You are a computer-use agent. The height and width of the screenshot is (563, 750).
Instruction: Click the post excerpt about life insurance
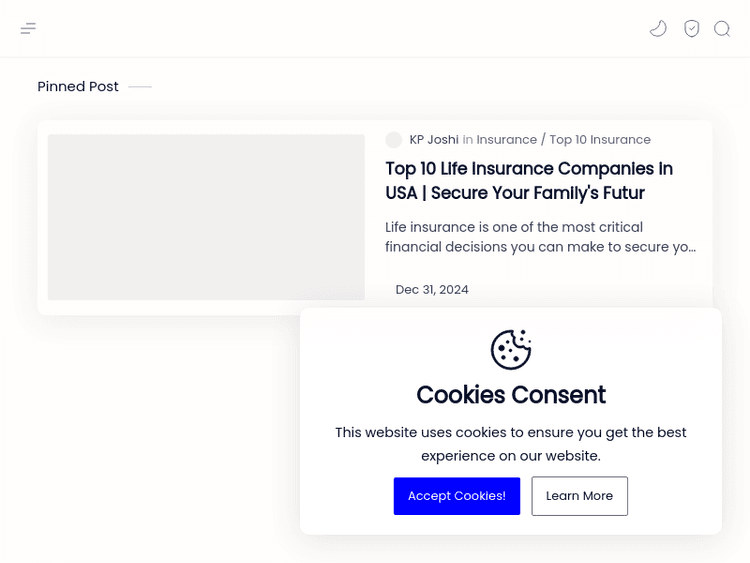[x=540, y=237]
